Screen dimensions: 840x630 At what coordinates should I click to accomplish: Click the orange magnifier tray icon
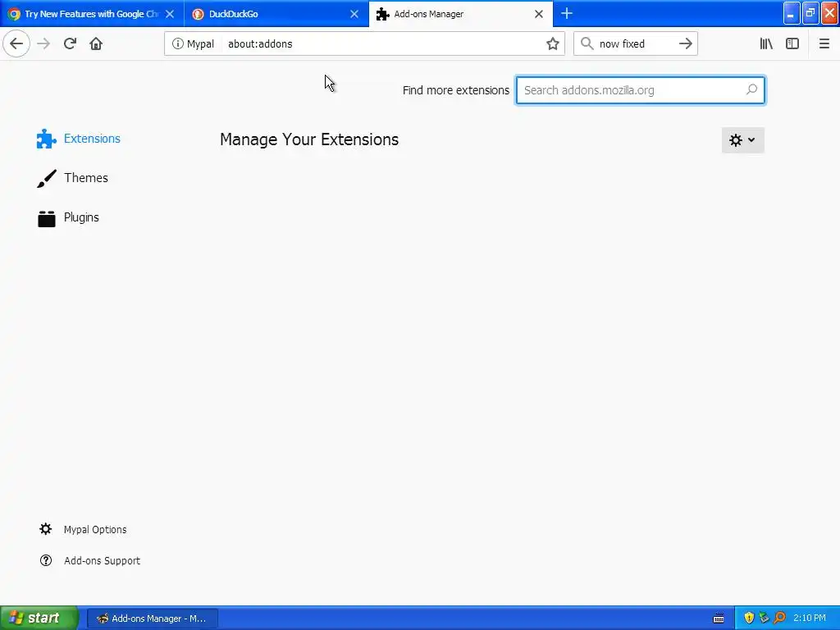tap(779, 619)
